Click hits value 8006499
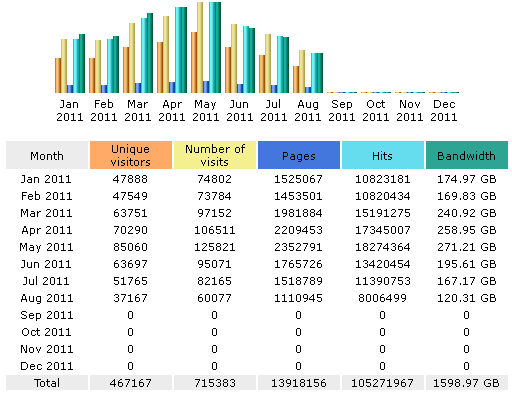Viewport: 512px width, 397px height. [383, 298]
